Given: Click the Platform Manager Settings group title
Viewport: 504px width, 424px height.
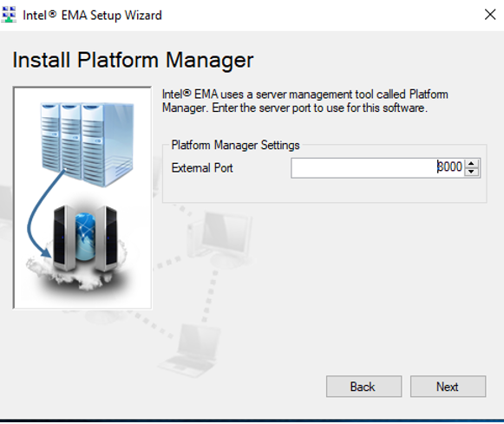Looking at the screenshot, I should (x=235, y=145).
